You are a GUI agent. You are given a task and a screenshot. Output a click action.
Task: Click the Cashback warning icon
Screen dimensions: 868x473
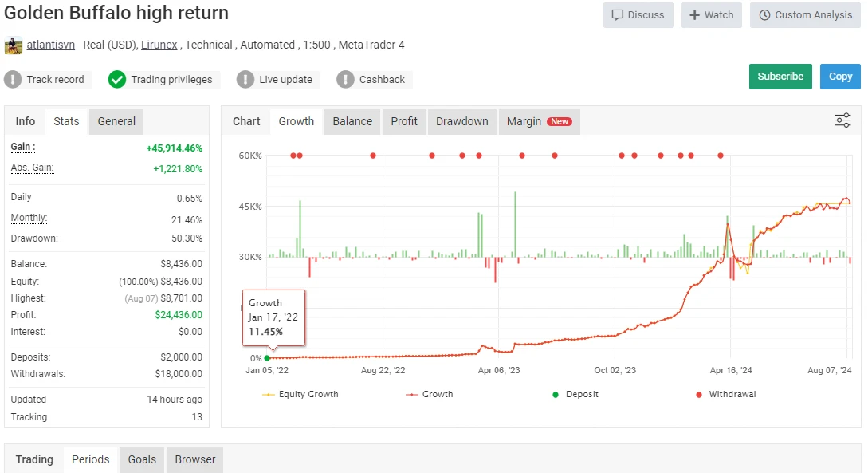pos(345,80)
